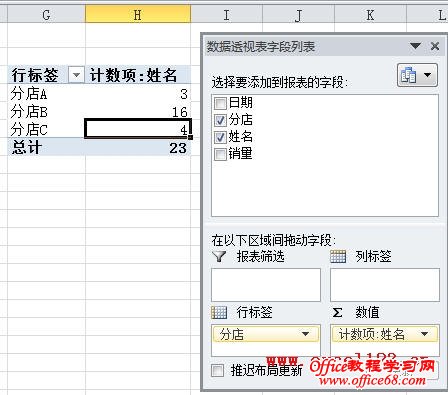
Task: Select column H header
Action: (x=138, y=15)
